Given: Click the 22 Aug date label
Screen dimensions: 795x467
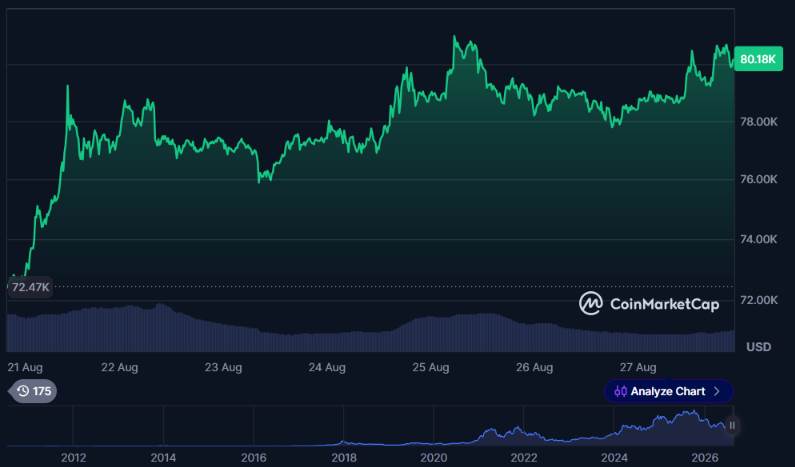Looking at the screenshot, I should (x=119, y=367).
